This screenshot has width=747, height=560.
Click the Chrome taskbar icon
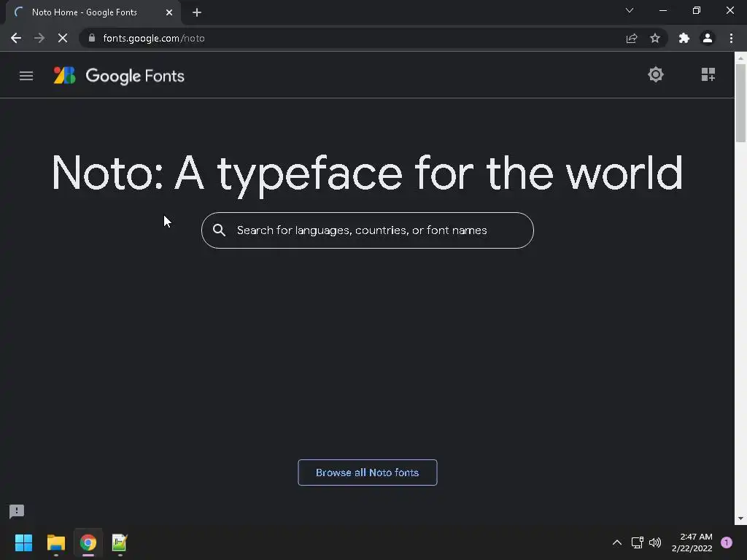click(x=88, y=542)
